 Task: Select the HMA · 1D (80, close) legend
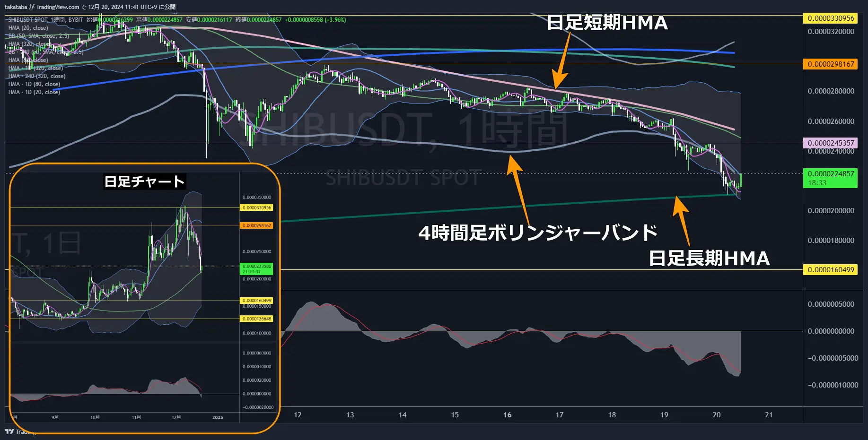pyautogui.click(x=34, y=84)
